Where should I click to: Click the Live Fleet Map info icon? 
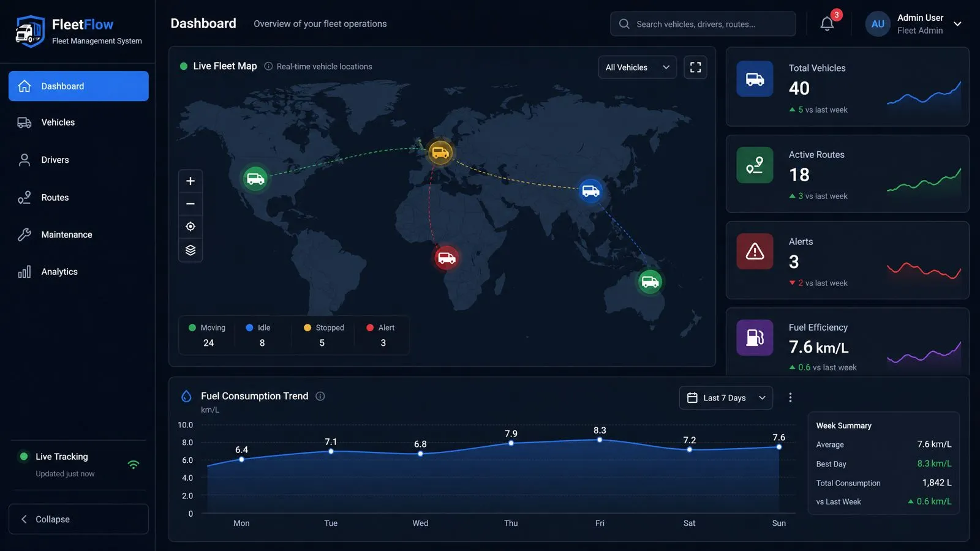point(268,66)
